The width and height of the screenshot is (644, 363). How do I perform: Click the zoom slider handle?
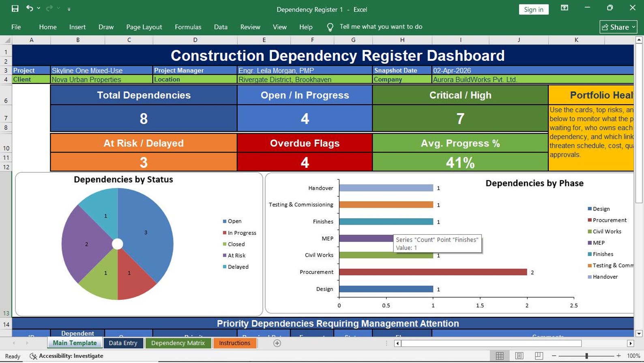586,356
